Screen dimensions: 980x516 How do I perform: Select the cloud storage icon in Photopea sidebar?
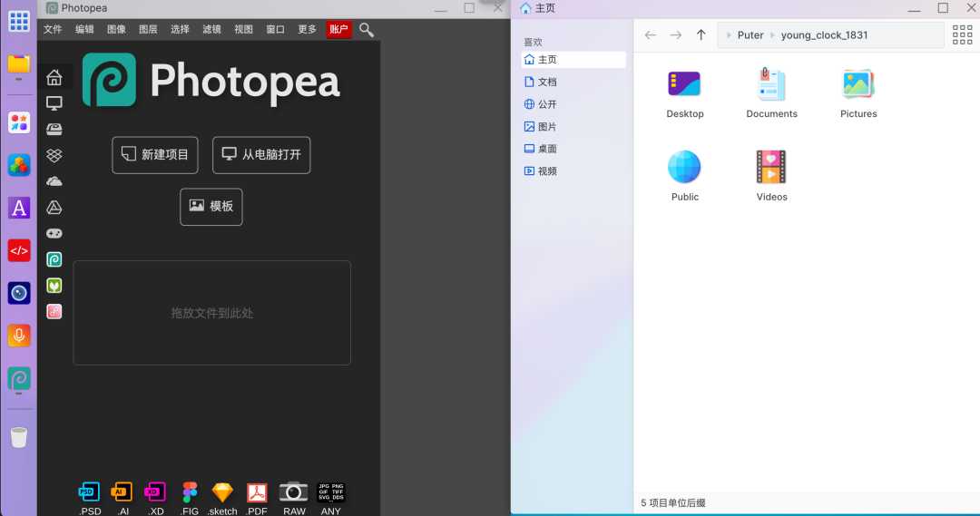click(x=54, y=181)
